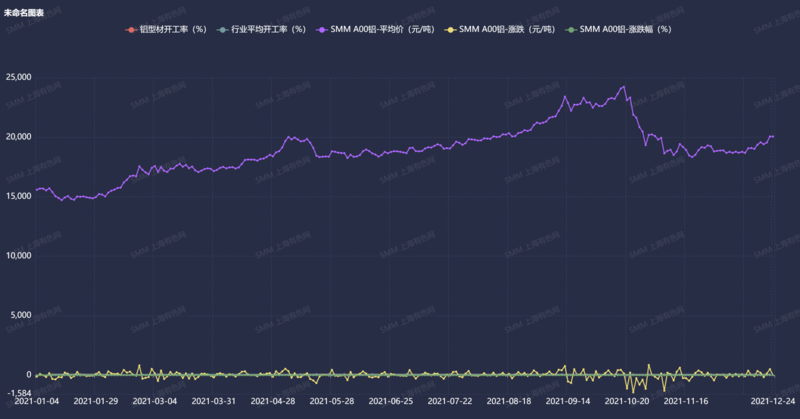Screen dimensions: 800x419
Task: Hide the 行业平均开工率（%）series via label
Action: tap(267, 29)
